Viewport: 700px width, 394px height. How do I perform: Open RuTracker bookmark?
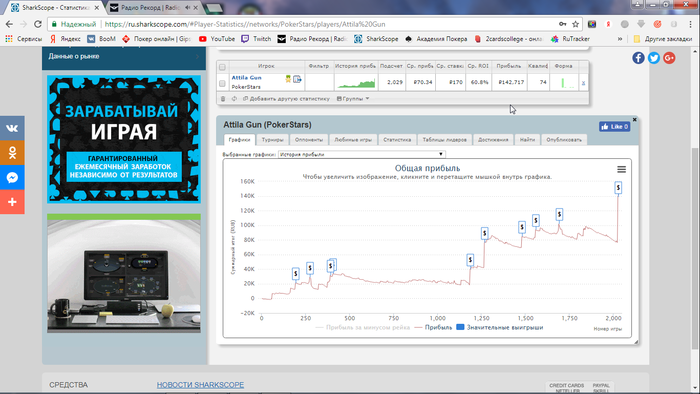pos(571,39)
